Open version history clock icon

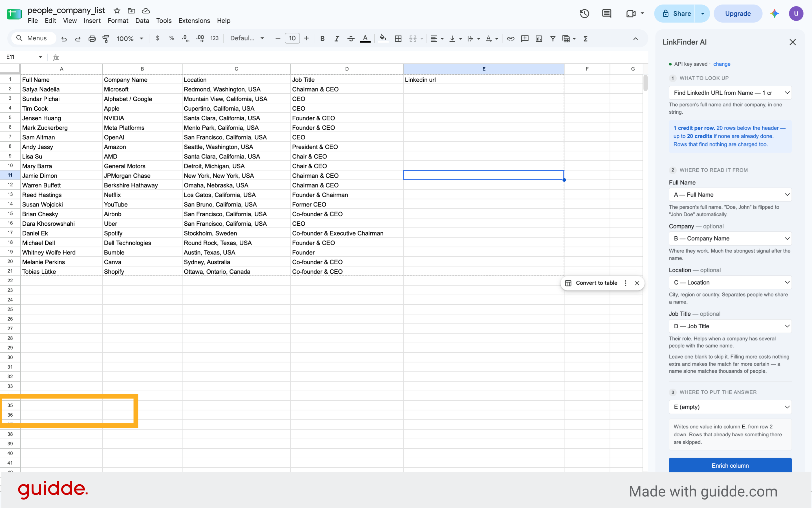[584, 14]
